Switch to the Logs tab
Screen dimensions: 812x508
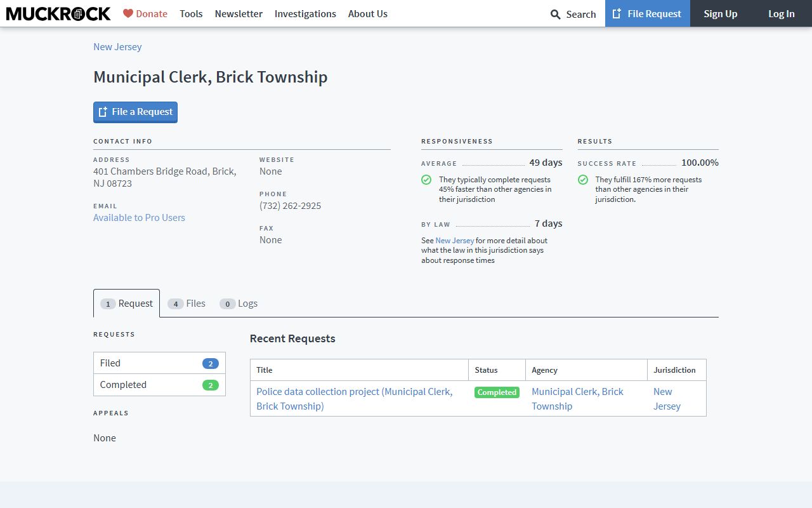239,304
